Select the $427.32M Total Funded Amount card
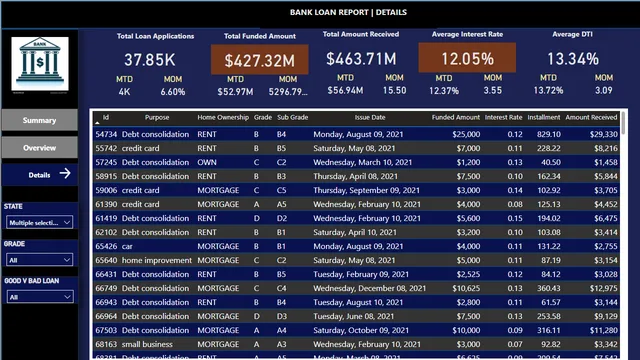640x360 pixels. pyautogui.click(x=260, y=60)
